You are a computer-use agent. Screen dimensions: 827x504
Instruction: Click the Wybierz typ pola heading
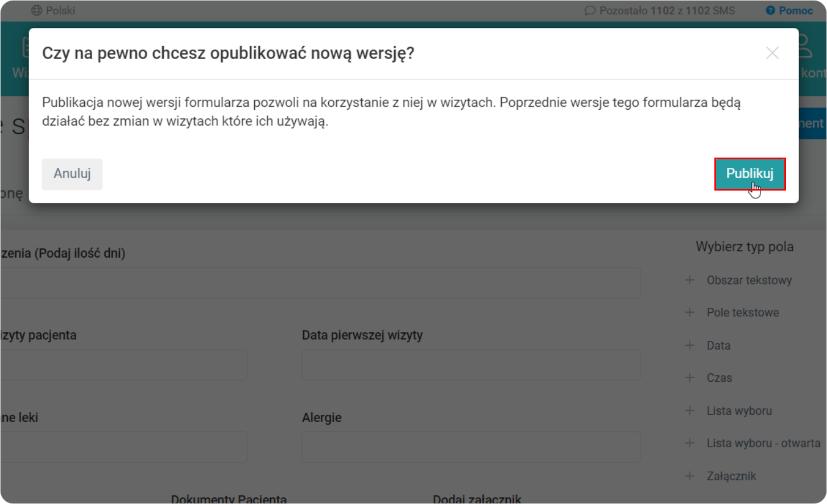point(745,247)
